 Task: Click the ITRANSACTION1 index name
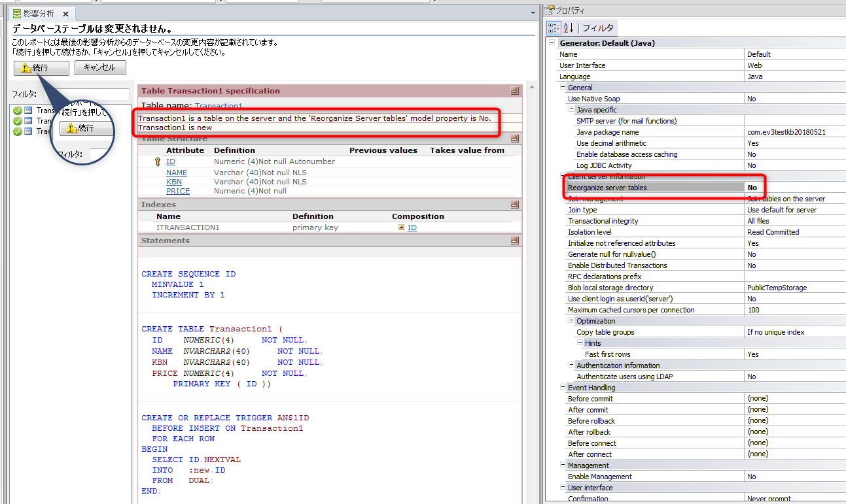pyautogui.click(x=188, y=227)
